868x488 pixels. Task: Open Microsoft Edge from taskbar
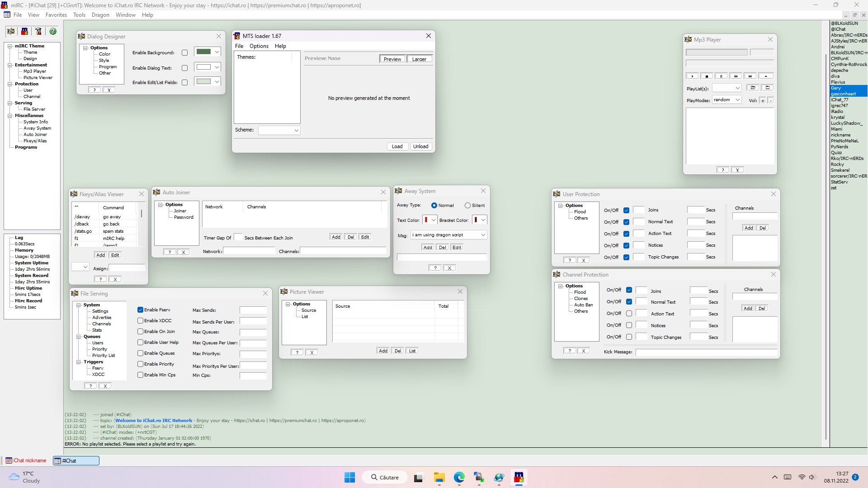[459, 478]
